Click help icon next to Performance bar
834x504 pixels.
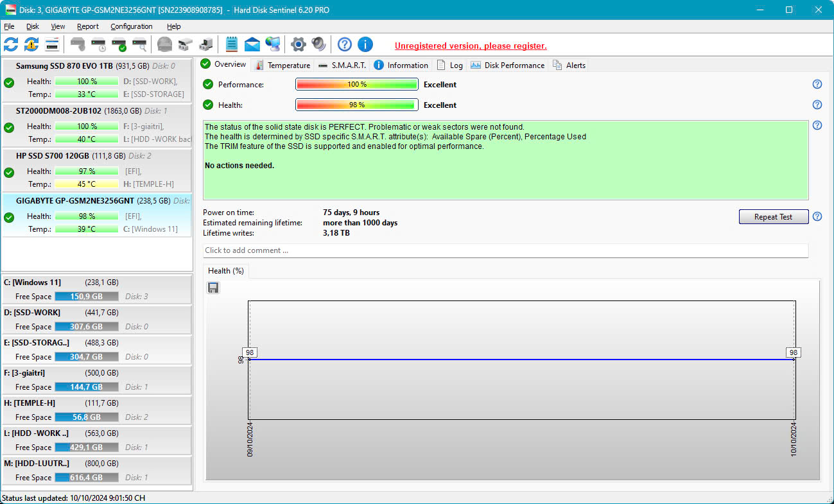817,84
